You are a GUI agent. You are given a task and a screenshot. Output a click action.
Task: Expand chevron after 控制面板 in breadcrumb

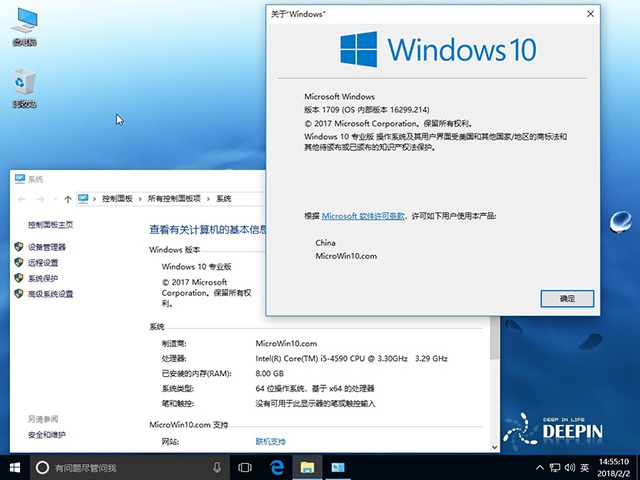pyautogui.click(x=140, y=199)
